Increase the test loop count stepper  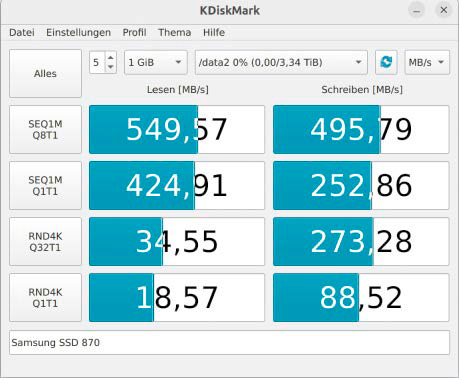click(x=111, y=58)
